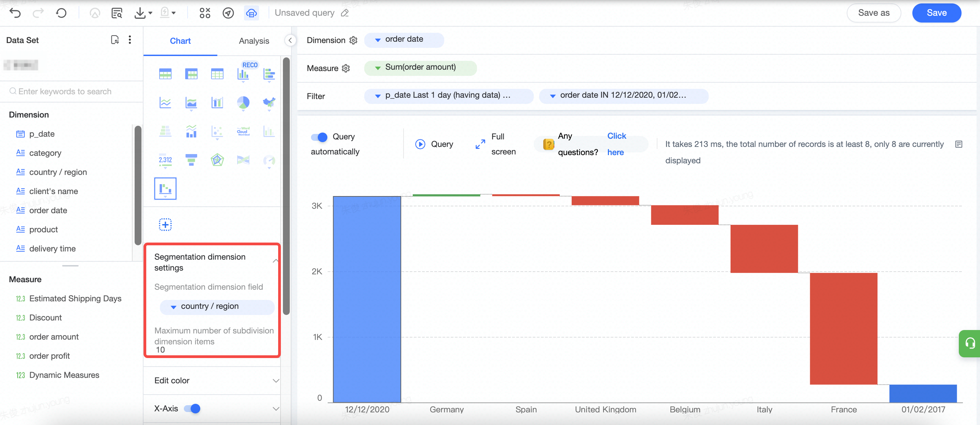Image resolution: width=980 pixels, height=425 pixels.
Task: Open the Dimension settings gear
Action: (x=353, y=40)
